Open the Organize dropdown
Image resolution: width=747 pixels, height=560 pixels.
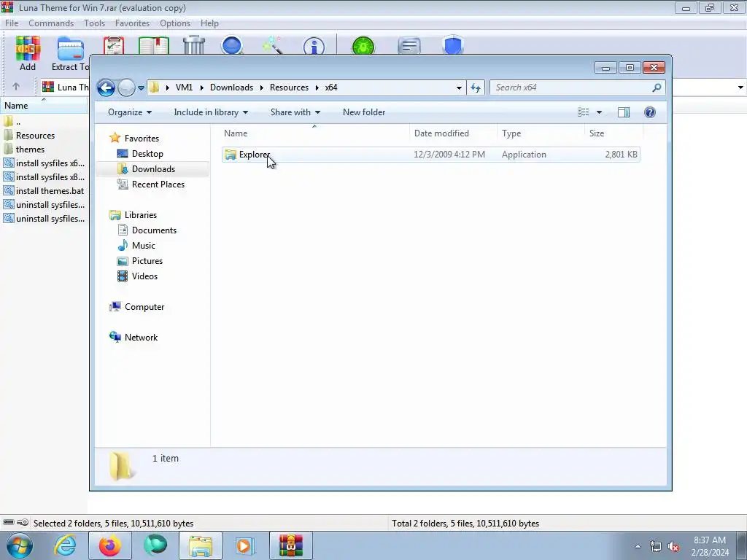130,112
